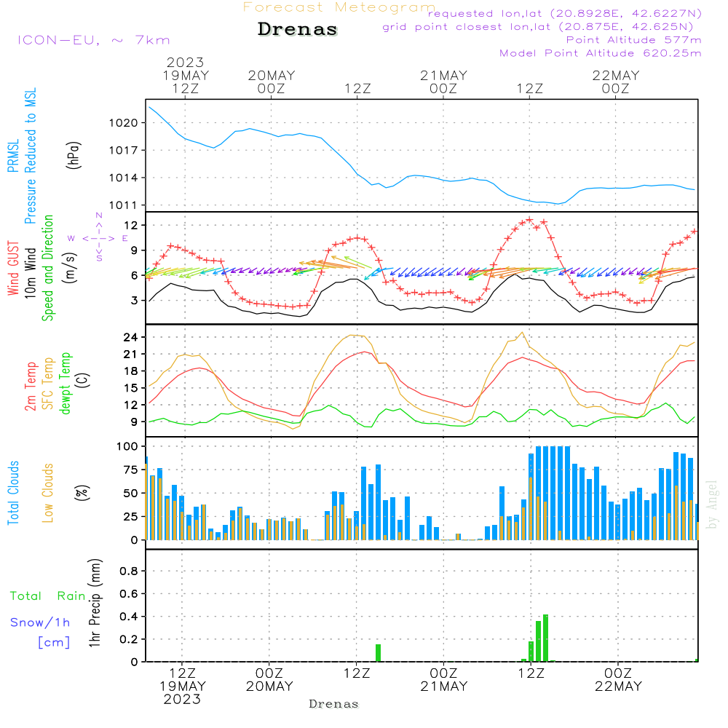728x728 pixels.
Task: Click the blue 'Snow/1h [cm]' label
Action: pyautogui.click(x=40, y=632)
